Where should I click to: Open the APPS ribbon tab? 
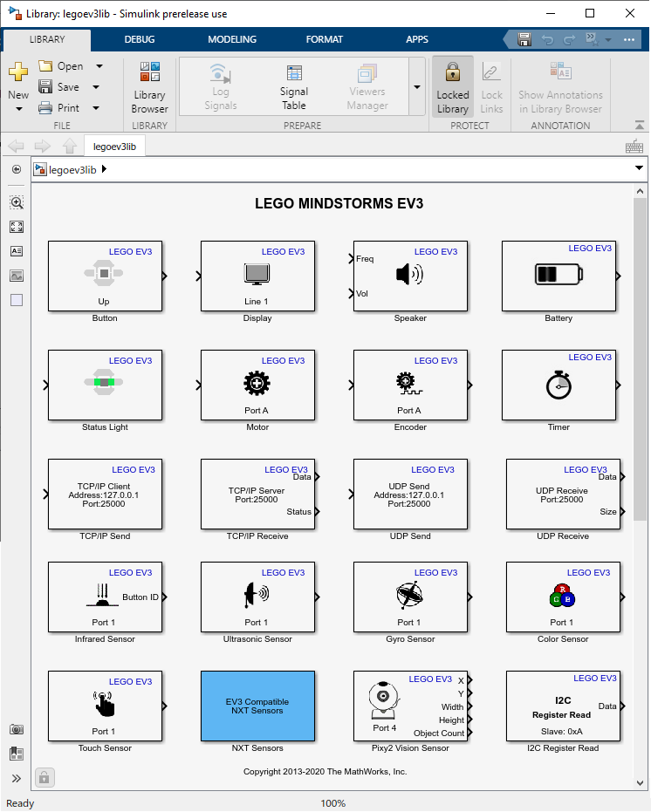417,39
